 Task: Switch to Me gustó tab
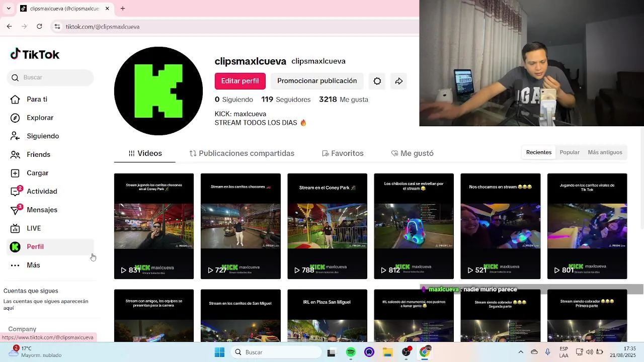coord(412,153)
